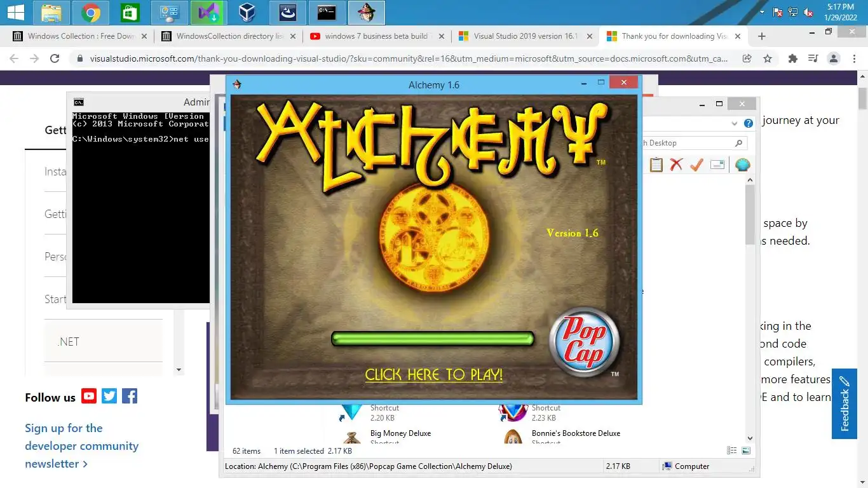Click the green loading progress bar in Alchemy
Image resolution: width=868 pixels, height=488 pixels.
433,339
